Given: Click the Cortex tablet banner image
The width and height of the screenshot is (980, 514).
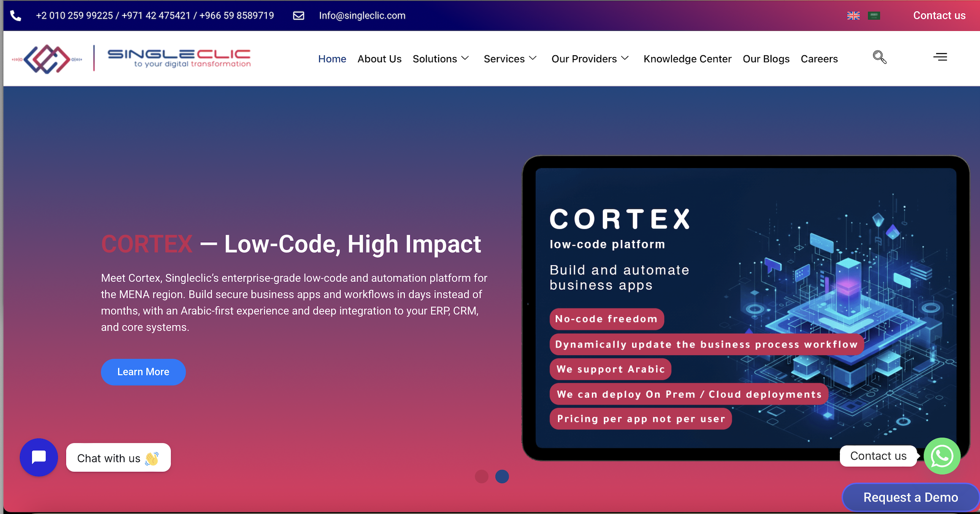Looking at the screenshot, I should point(746,308).
